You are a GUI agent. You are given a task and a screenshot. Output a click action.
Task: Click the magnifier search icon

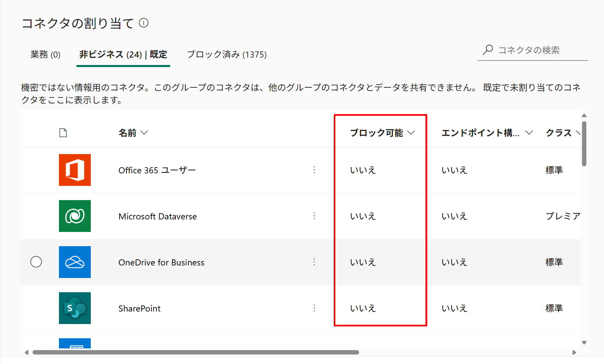[487, 50]
